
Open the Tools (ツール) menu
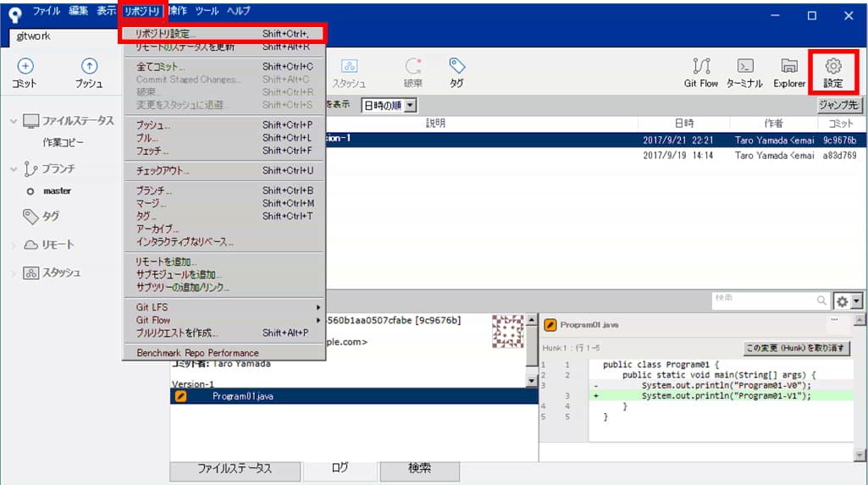207,11
